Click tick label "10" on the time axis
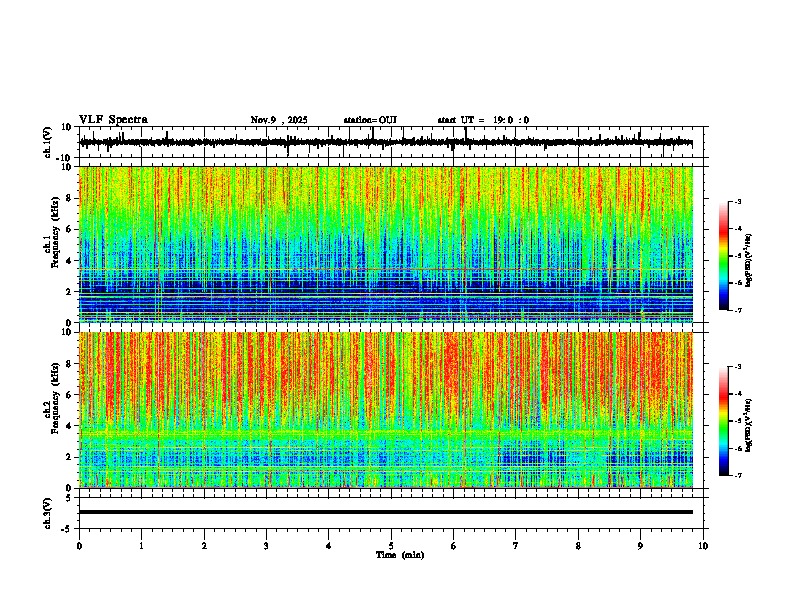Image resolution: width=792 pixels, height=612 pixels. click(x=703, y=546)
